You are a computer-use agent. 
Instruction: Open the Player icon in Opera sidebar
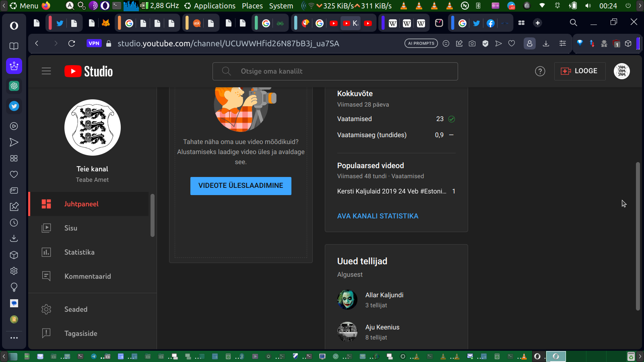pyautogui.click(x=14, y=126)
